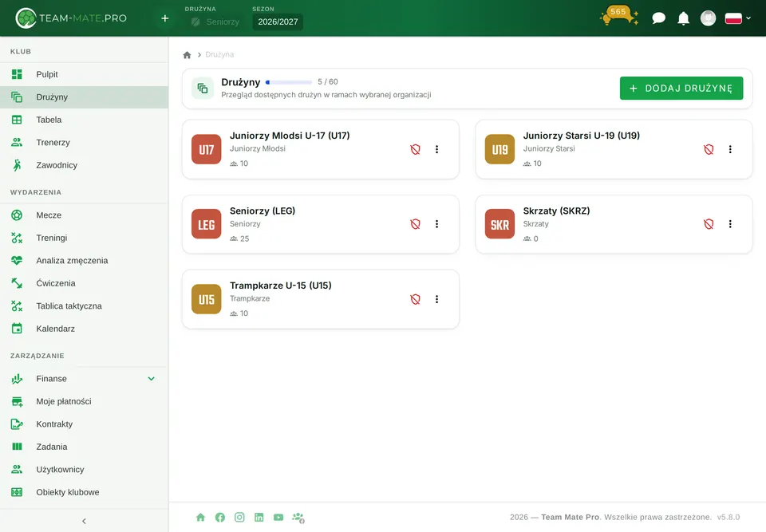The height and width of the screenshot is (532, 766).
Task: Toggle the shield icon for Skrzaty (SKRZ)
Action: [709, 224]
